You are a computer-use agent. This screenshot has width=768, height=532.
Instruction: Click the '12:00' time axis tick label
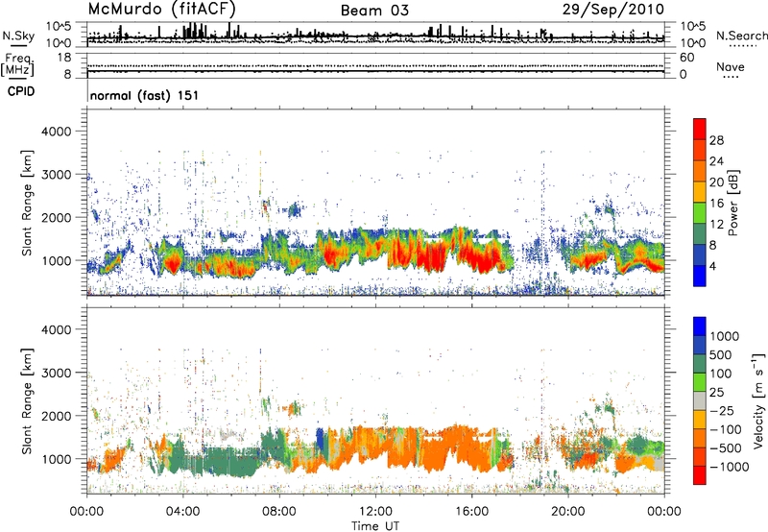click(x=375, y=512)
